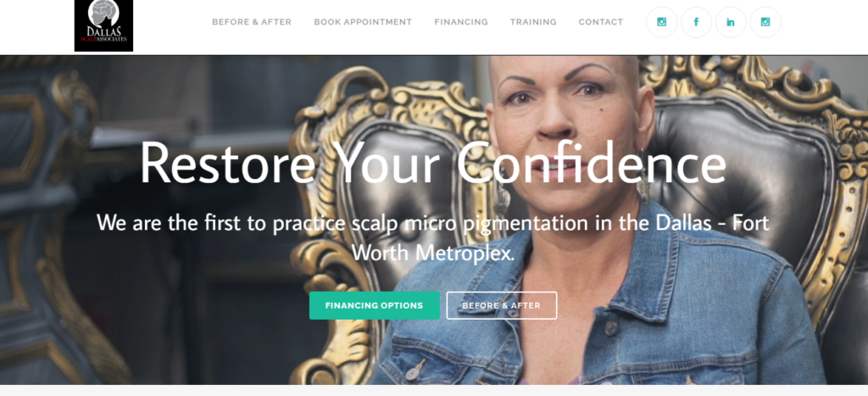This screenshot has height=396, width=868.
Task: Click the green Financing Options button
Action: (x=374, y=305)
